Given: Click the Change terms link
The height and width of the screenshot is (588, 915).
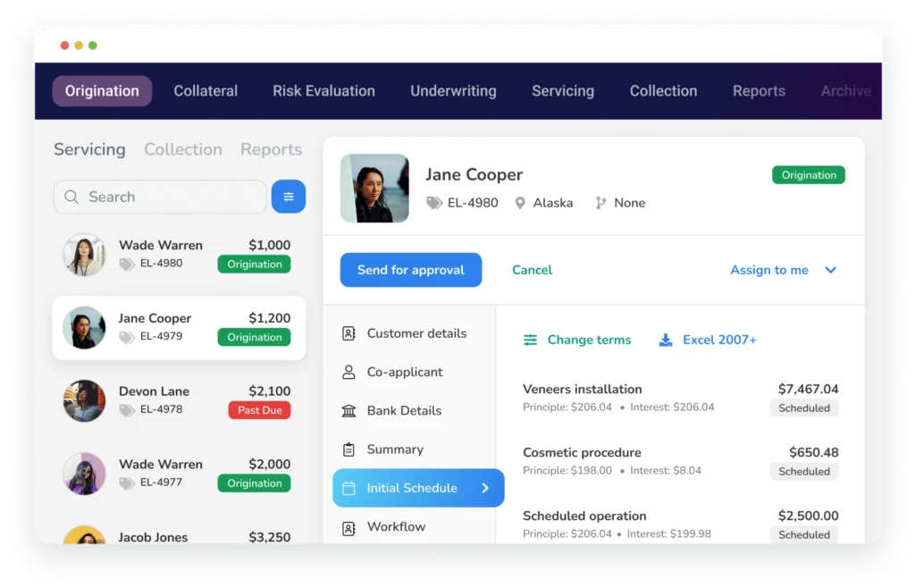Looking at the screenshot, I should pyautogui.click(x=590, y=340).
